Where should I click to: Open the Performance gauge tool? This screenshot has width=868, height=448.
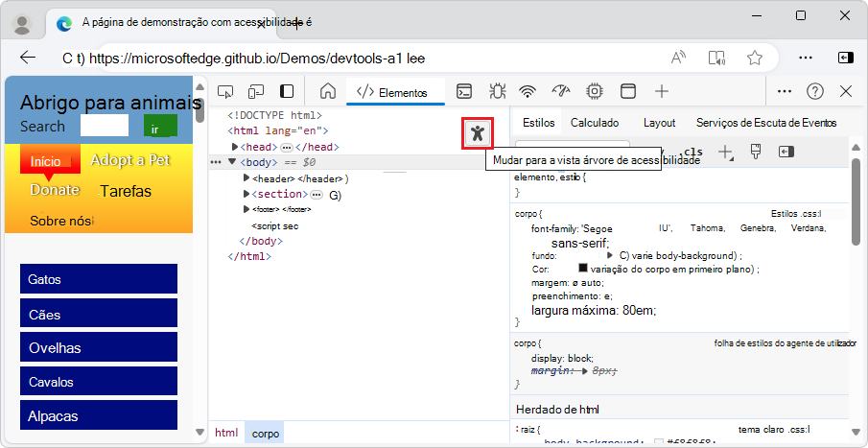[561, 91]
